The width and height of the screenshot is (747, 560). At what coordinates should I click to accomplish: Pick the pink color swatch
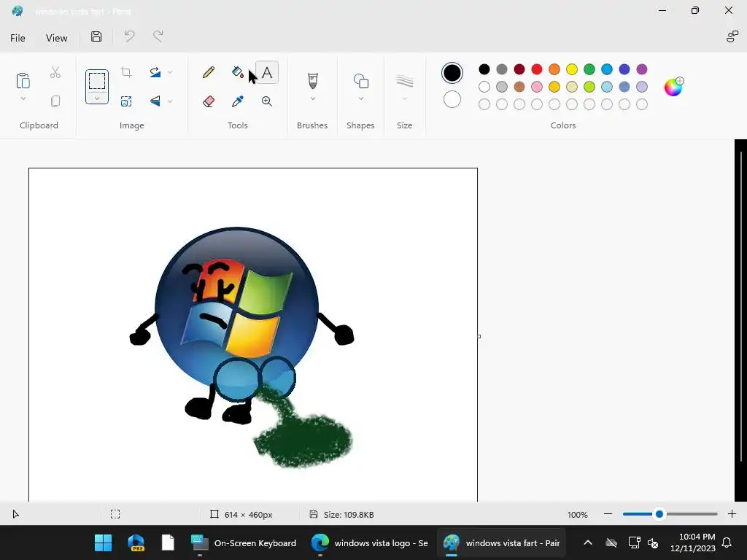pos(537,87)
